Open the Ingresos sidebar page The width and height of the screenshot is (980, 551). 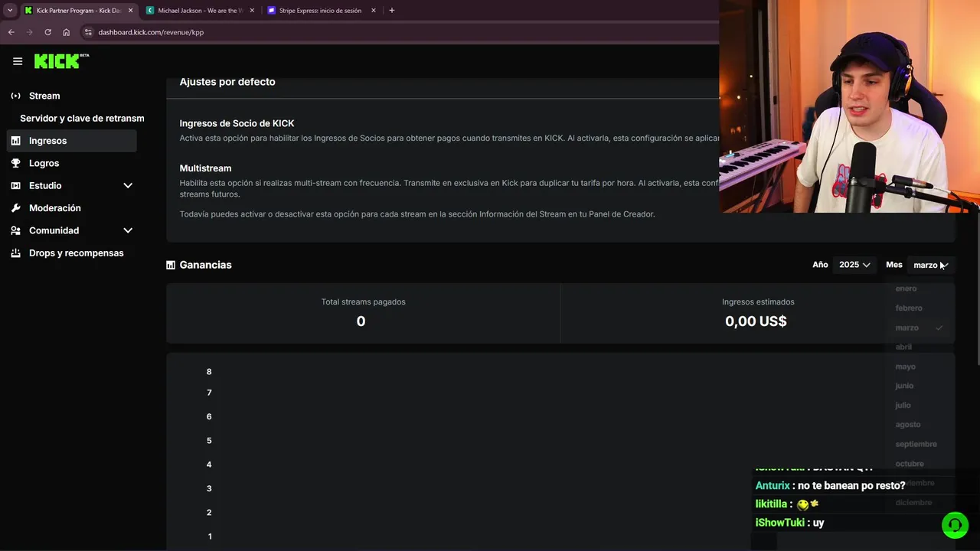click(72, 141)
